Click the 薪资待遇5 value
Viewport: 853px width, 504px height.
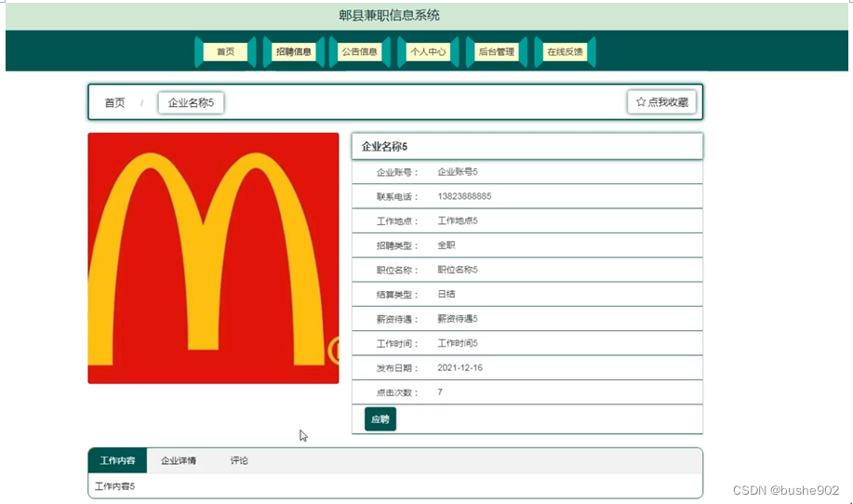[x=458, y=319]
